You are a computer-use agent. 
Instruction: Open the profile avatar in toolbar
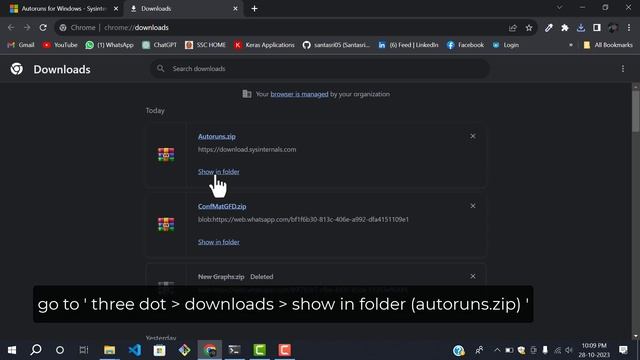click(x=613, y=28)
